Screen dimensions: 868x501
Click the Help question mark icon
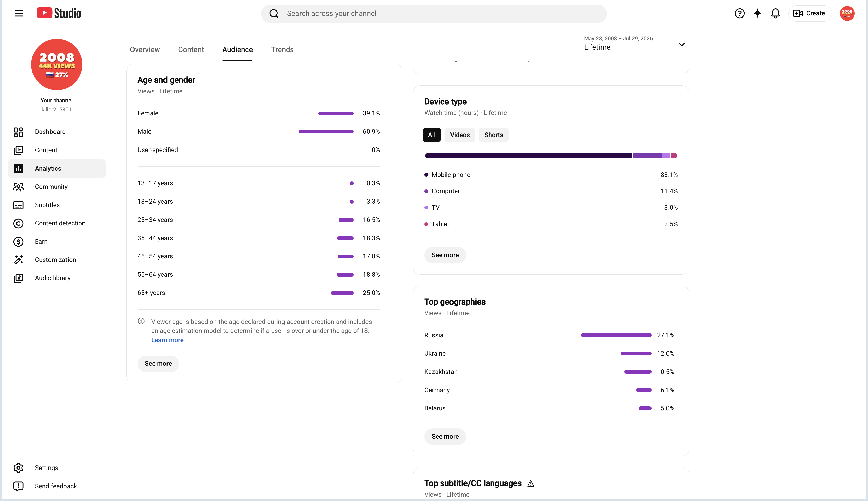click(x=739, y=13)
